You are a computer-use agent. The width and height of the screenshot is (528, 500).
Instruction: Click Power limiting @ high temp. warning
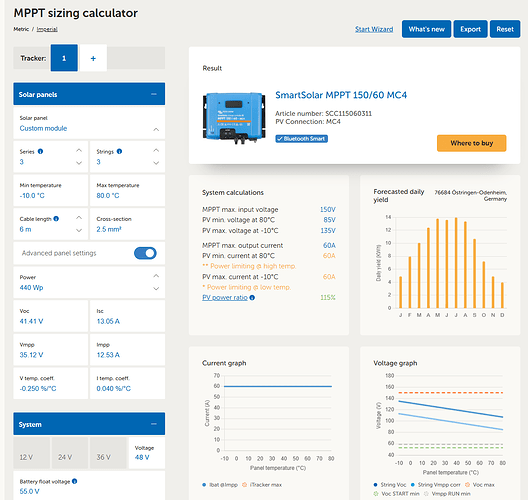[x=249, y=266]
